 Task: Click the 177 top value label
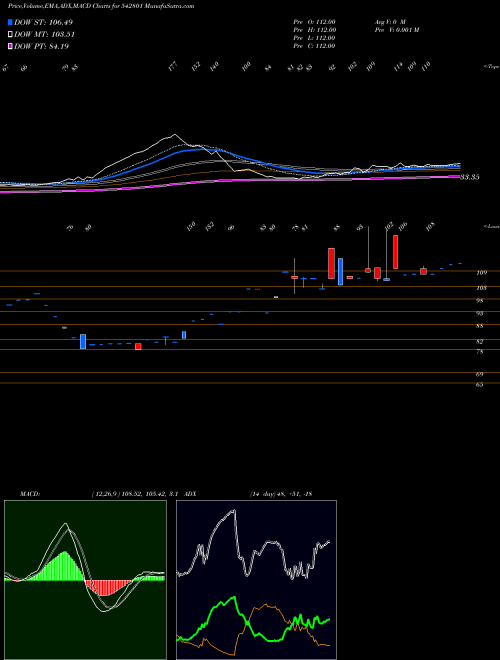pos(173,67)
